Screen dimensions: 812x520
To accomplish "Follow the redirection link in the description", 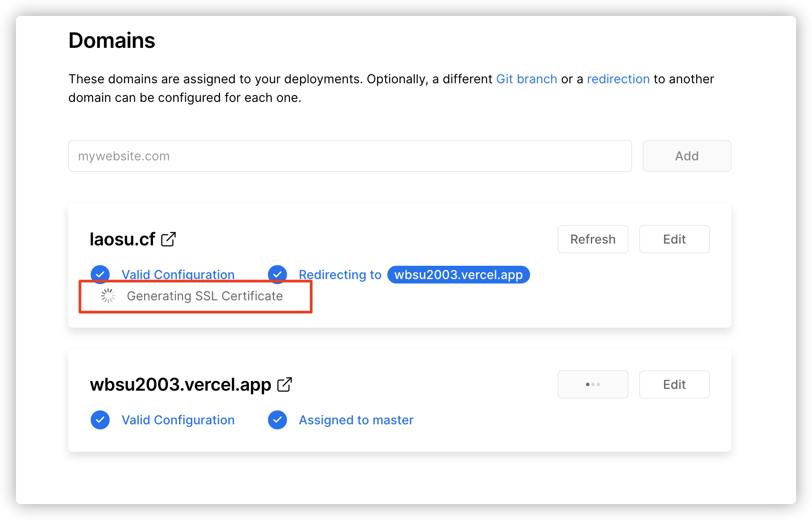I will pyautogui.click(x=618, y=79).
